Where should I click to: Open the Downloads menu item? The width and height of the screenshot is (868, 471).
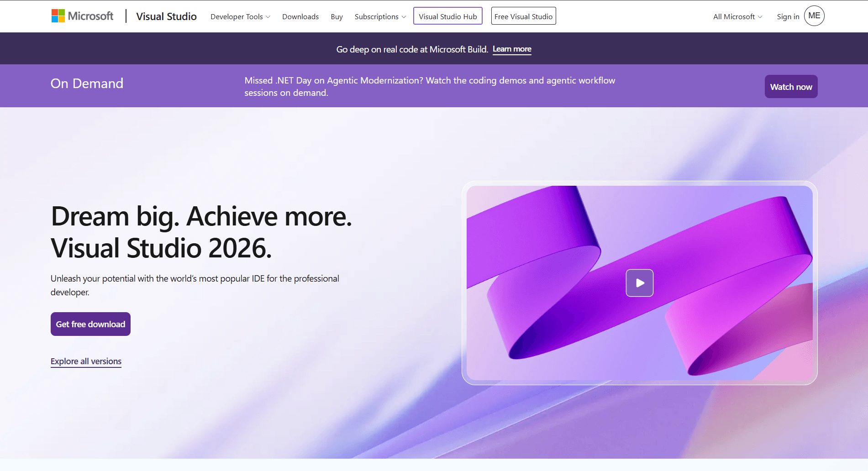pos(300,16)
